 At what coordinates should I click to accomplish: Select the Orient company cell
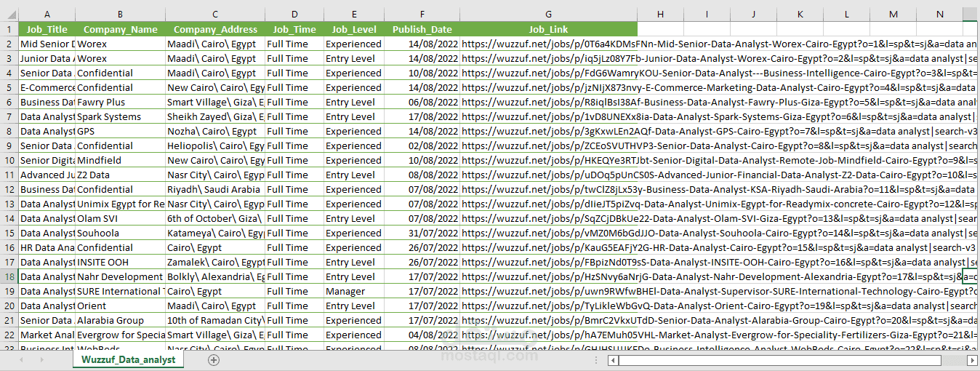pyautogui.click(x=121, y=306)
